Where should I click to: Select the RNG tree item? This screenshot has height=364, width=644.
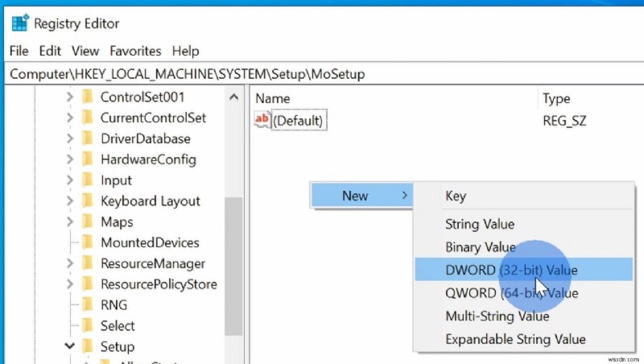tap(114, 305)
